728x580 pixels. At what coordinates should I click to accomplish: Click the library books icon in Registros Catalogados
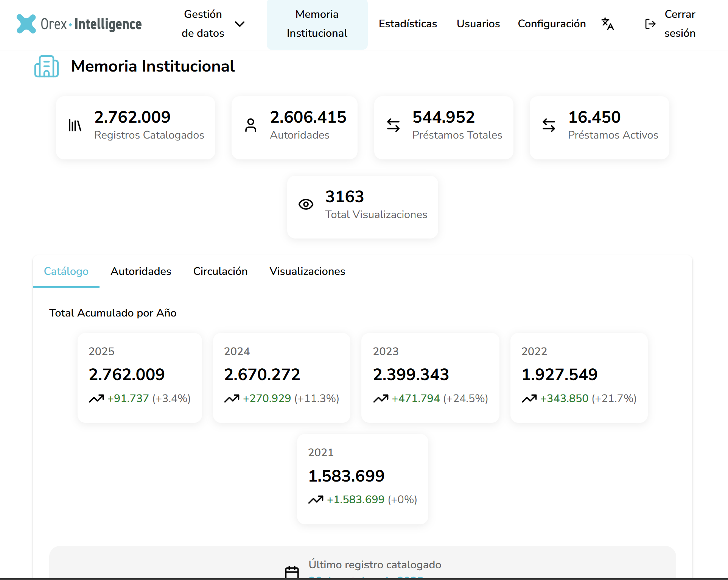click(x=75, y=125)
